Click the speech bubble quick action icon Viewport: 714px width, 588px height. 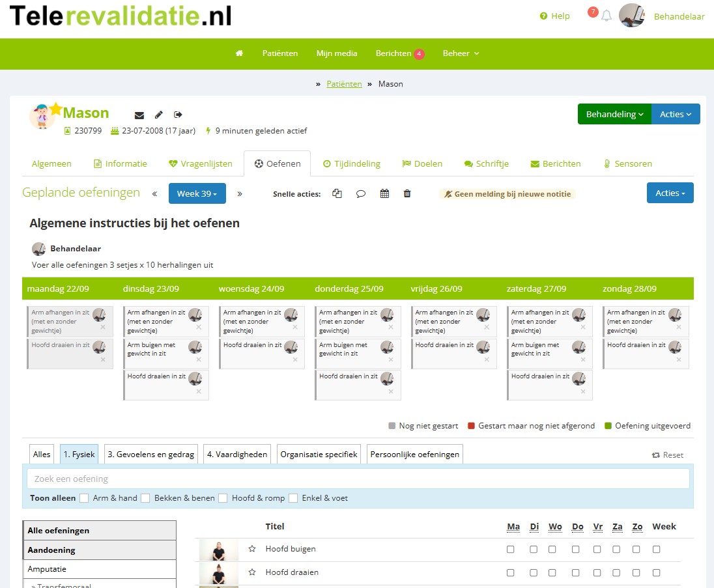click(361, 193)
